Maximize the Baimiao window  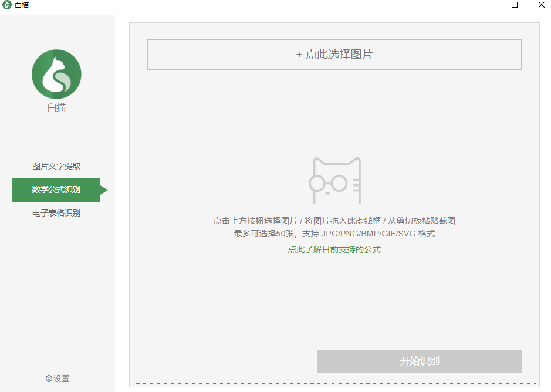[x=515, y=5]
